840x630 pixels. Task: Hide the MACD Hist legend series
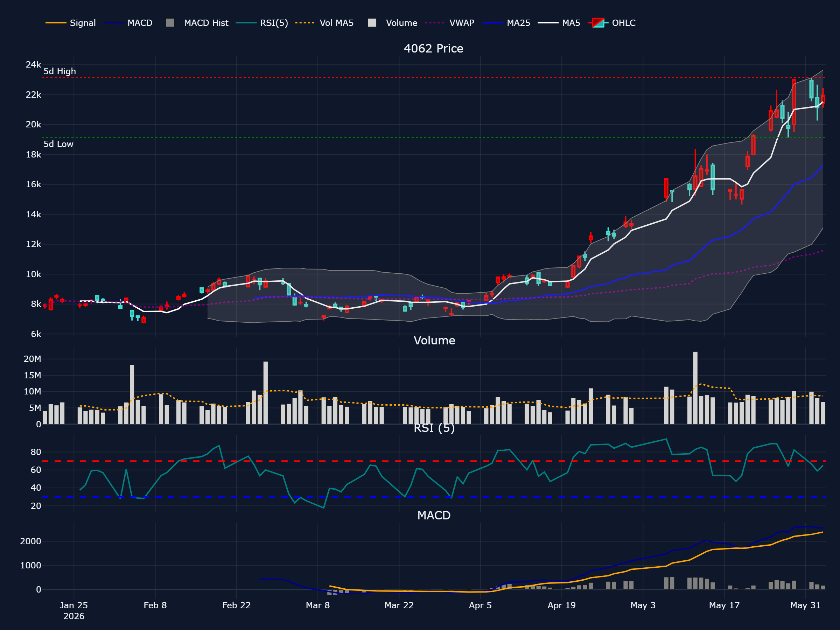(x=197, y=23)
